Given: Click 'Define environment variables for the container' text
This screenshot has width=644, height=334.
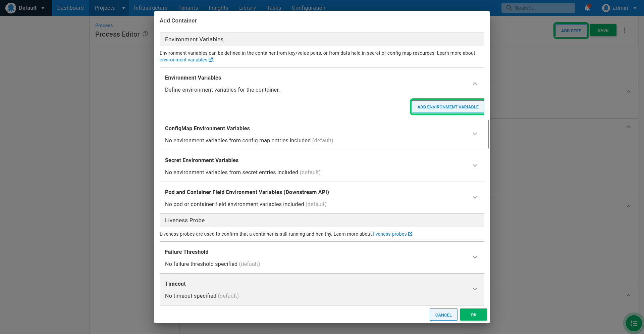Looking at the screenshot, I should click(x=222, y=90).
